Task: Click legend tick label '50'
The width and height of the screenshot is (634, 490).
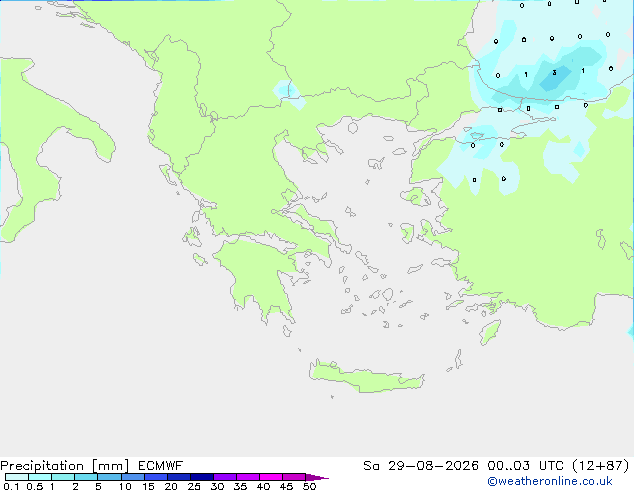Action: click(309, 486)
